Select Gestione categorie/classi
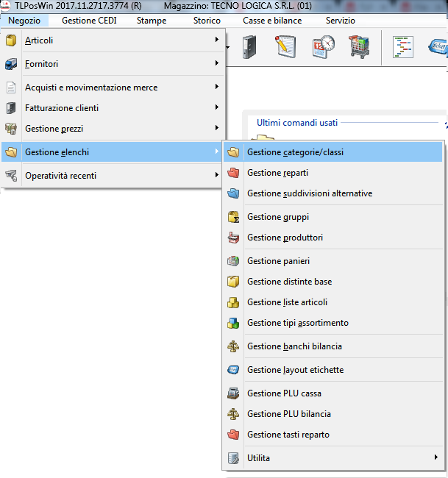The width and height of the screenshot is (448, 478). click(x=295, y=152)
